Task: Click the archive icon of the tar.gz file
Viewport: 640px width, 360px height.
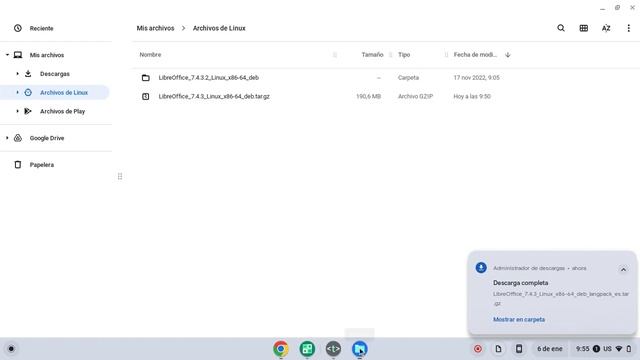Action: [145, 96]
